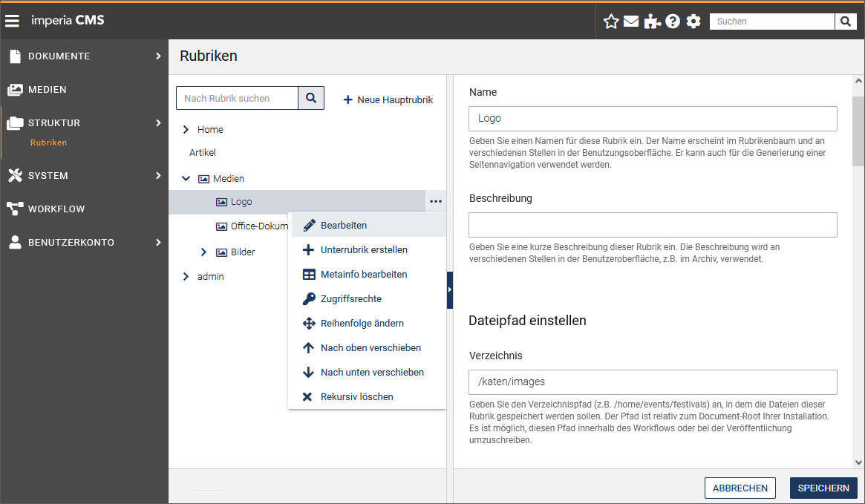Collapse the Medien rubric node
Viewport: 865px width, 504px height.
(186, 179)
